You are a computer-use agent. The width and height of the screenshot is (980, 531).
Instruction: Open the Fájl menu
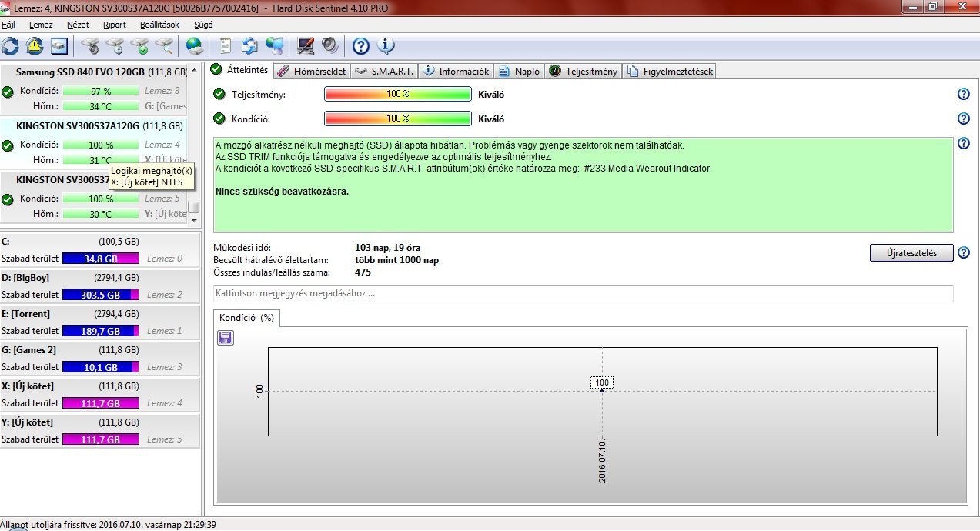click(x=8, y=25)
